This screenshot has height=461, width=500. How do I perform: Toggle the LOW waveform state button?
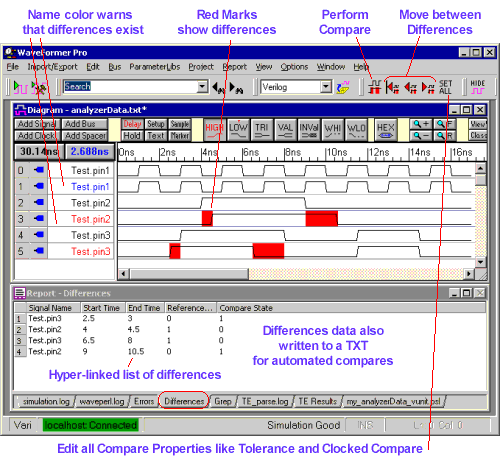(238, 130)
